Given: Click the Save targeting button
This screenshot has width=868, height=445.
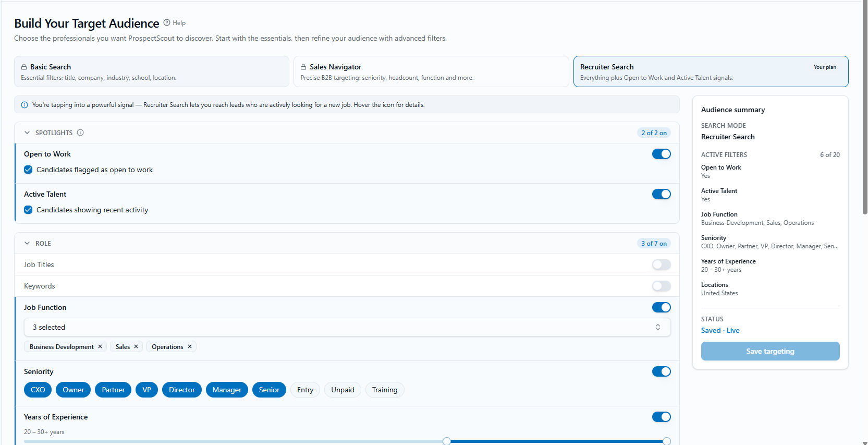Looking at the screenshot, I should point(770,351).
